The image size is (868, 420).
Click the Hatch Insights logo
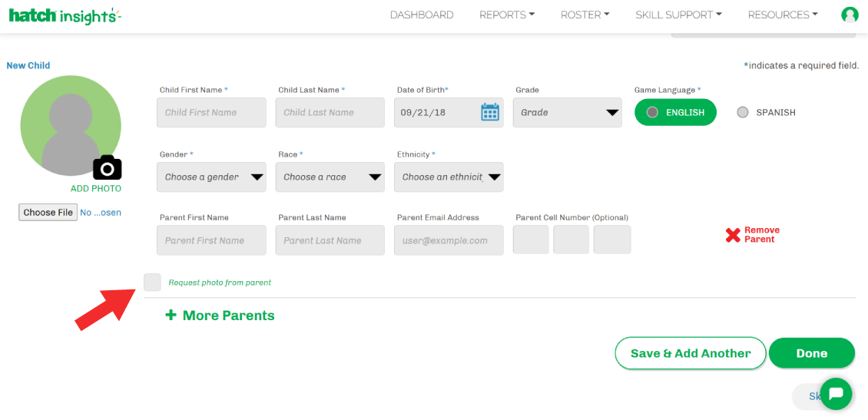[65, 15]
